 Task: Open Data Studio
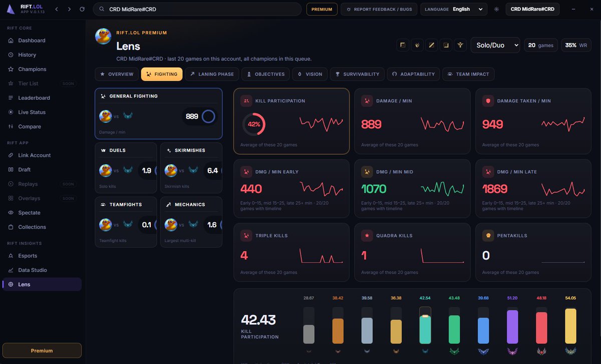(42, 270)
